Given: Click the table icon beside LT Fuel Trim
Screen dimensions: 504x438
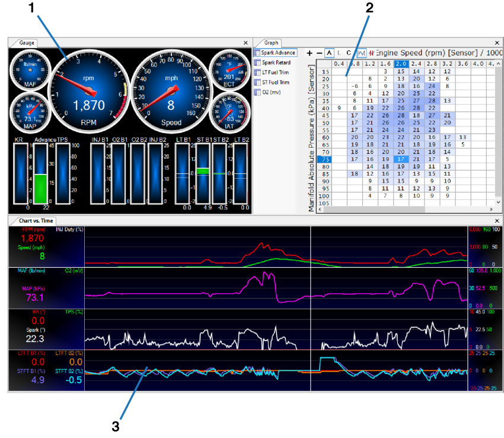Looking at the screenshot, I should [x=257, y=72].
